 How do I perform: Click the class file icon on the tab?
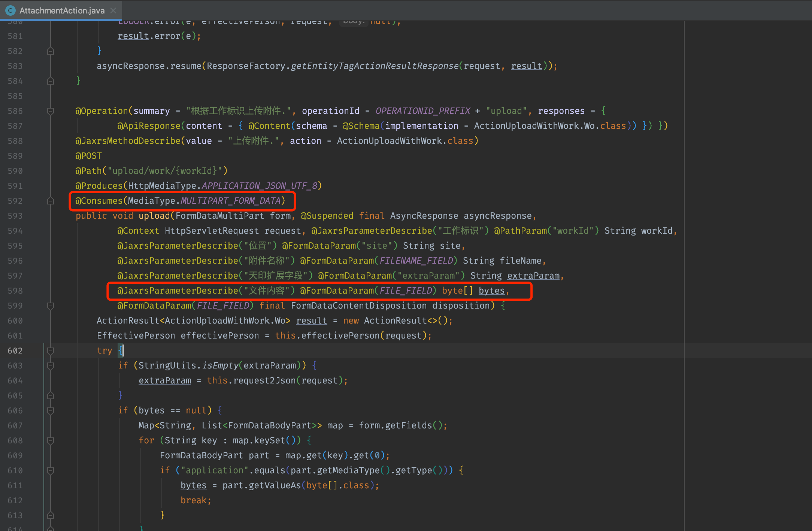tap(10, 10)
